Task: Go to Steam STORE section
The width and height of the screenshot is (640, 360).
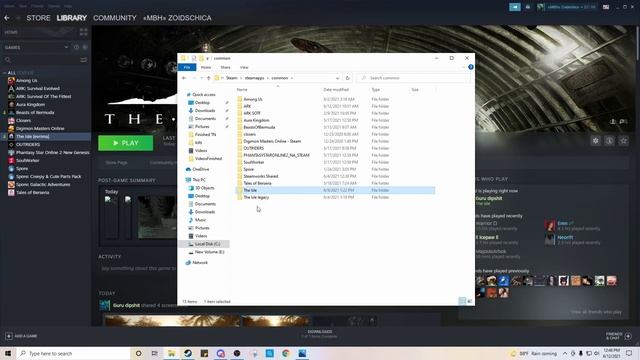Action: (x=38, y=18)
